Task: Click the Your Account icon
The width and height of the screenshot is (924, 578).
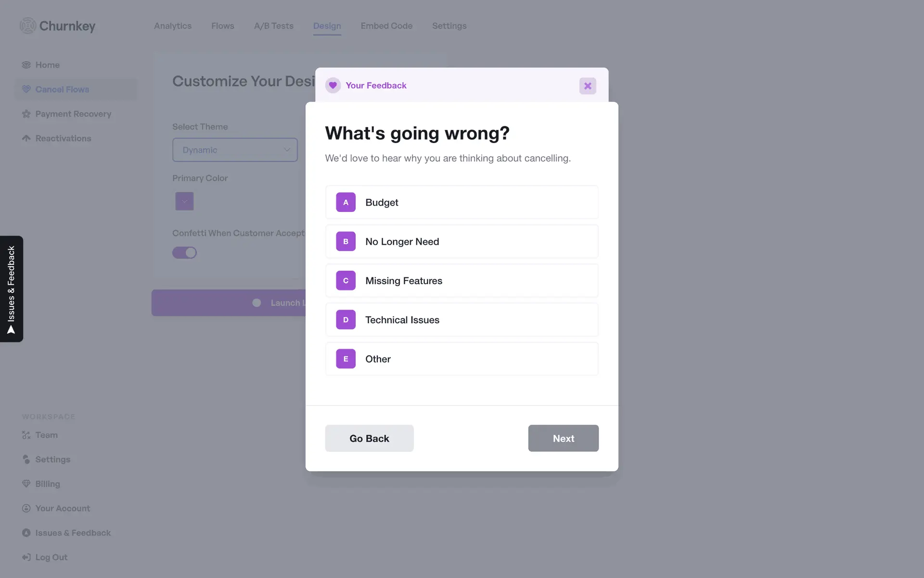Action: [26, 508]
